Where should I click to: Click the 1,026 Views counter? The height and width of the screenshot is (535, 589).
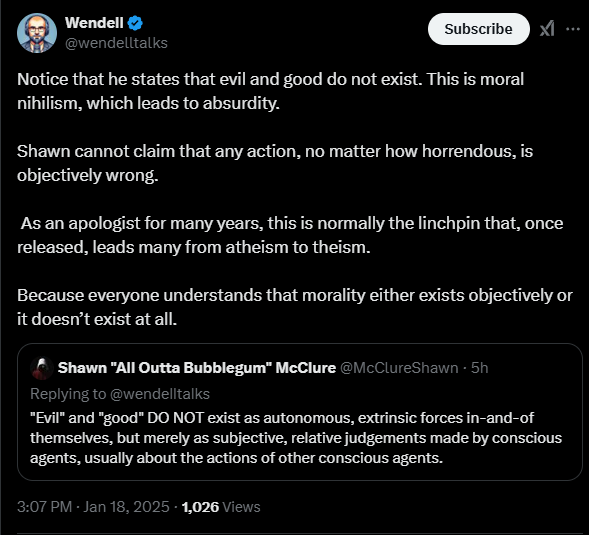221,507
